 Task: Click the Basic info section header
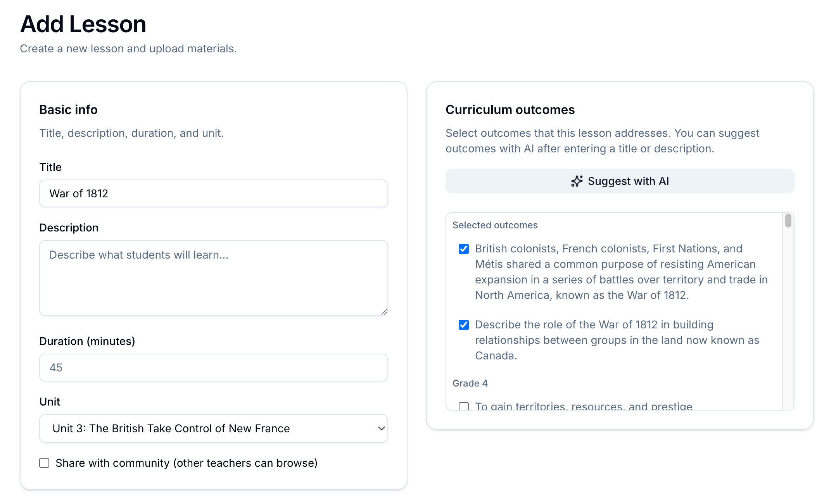68,110
